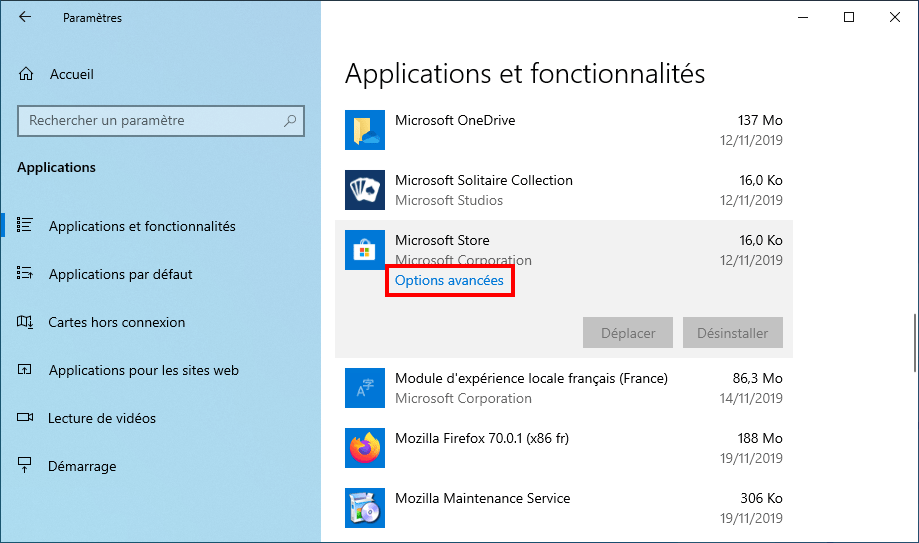Click the 188 Mo size value
This screenshot has height=543, width=919.
pyautogui.click(x=760, y=438)
